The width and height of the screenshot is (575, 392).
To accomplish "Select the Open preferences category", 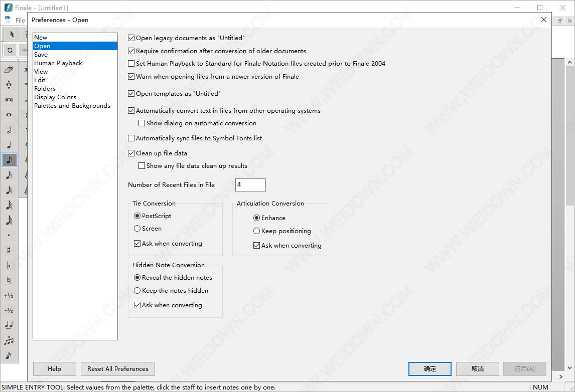I will 75,46.
